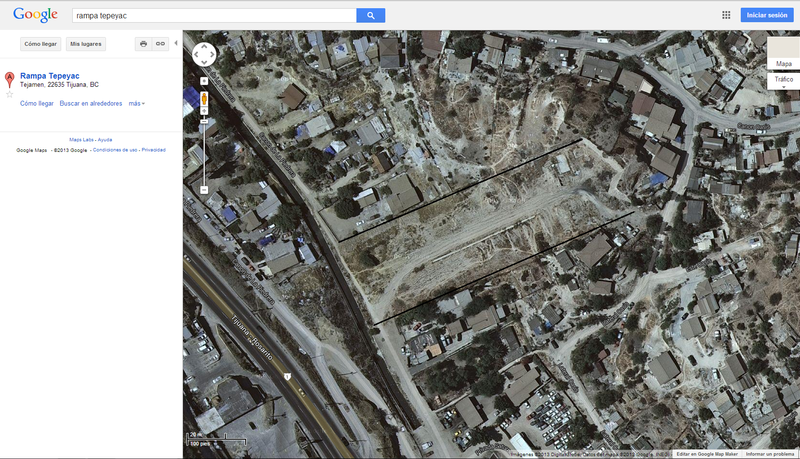Zoom in with the plus button
Viewport: 800px width, 459px height.
click(204, 80)
